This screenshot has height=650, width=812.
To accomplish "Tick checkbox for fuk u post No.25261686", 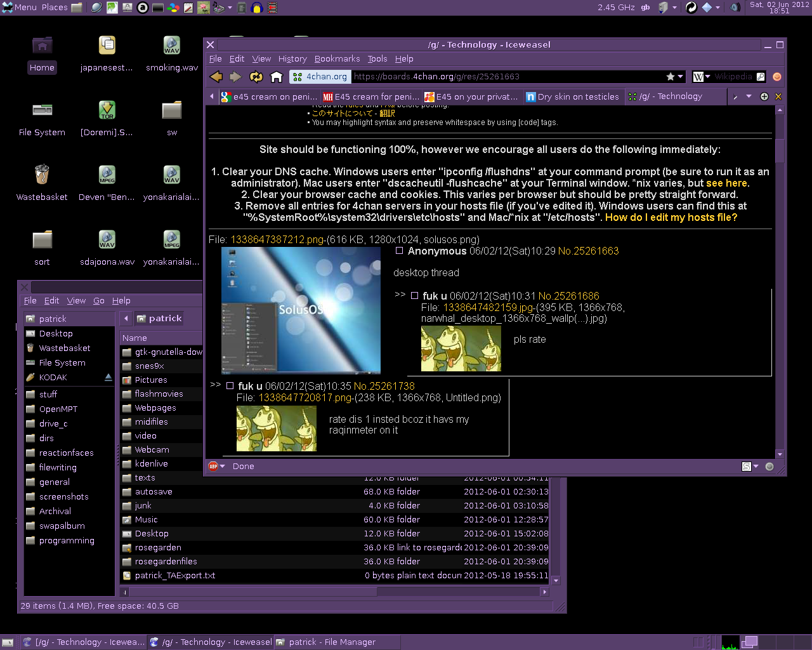I will click(x=414, y=296).
